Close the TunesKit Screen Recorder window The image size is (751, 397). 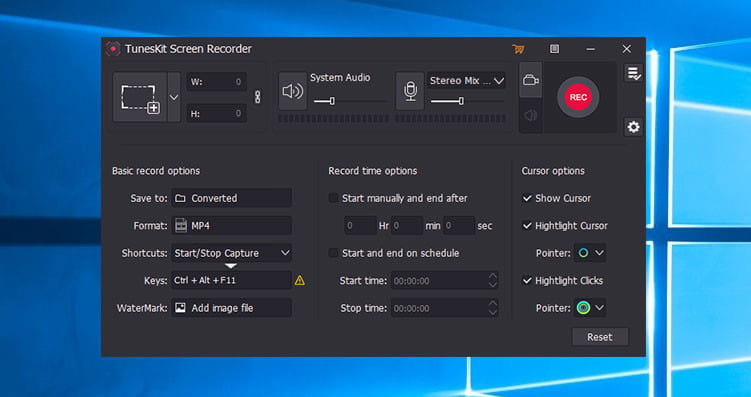[626, 49]
